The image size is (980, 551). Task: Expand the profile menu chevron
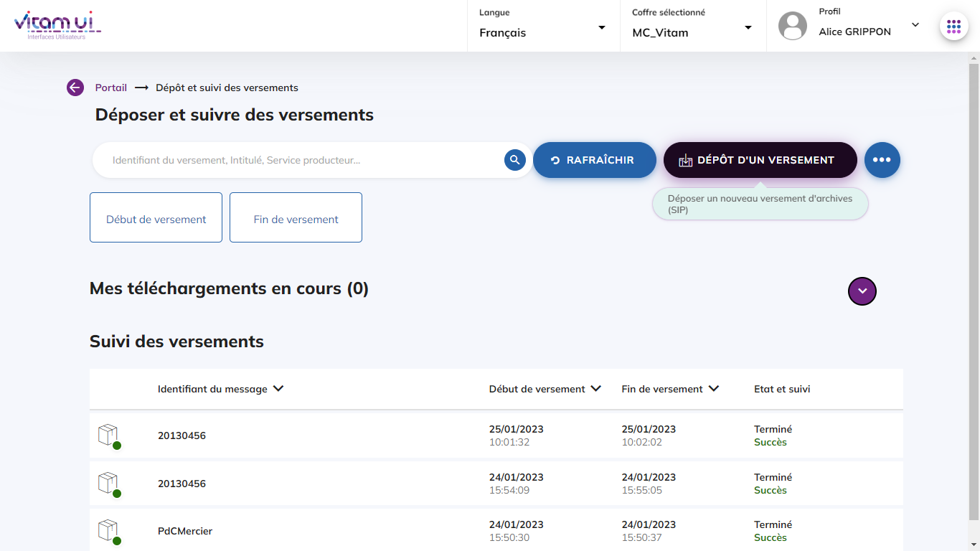pos(915,25)
